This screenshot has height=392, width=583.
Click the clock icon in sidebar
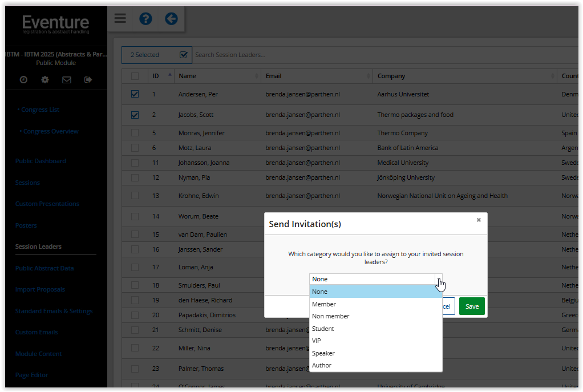tap(23, 80)
